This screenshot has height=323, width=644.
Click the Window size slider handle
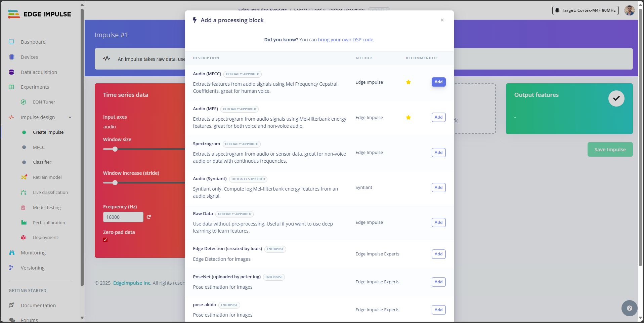pos(115,149)
